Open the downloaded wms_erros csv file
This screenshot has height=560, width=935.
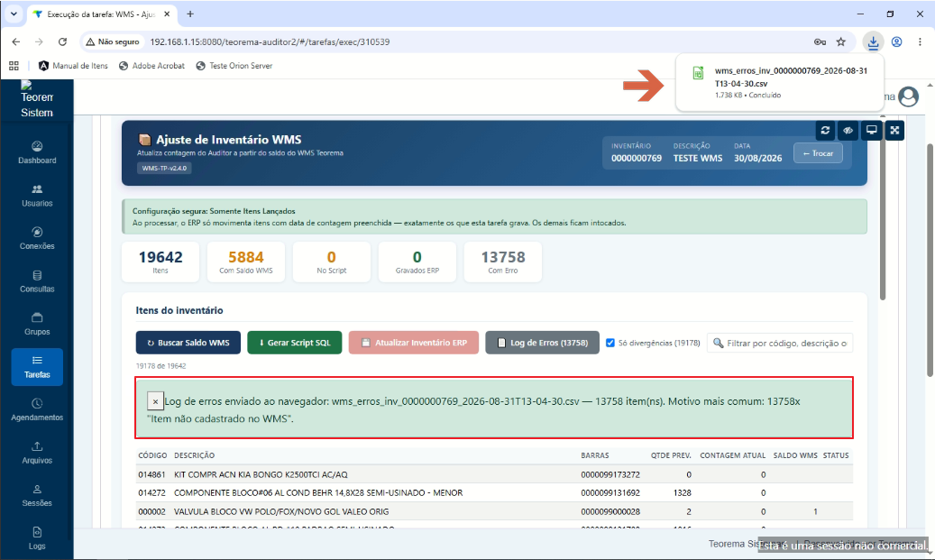pyautogui.click(x=779, y=82)
